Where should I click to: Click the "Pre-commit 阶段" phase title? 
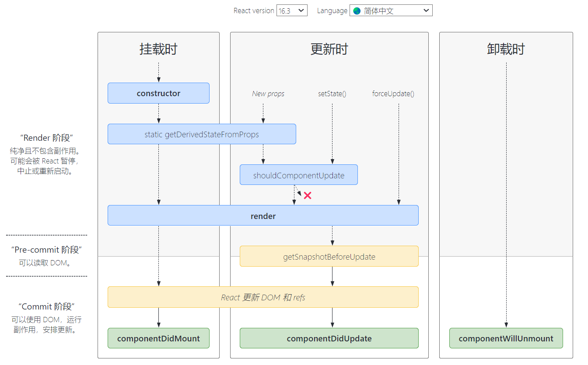(x=46, y=250)
